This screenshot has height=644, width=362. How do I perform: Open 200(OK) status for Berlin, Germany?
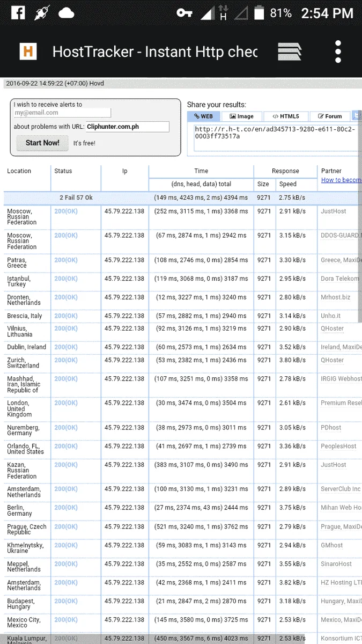tap(66, 508)
